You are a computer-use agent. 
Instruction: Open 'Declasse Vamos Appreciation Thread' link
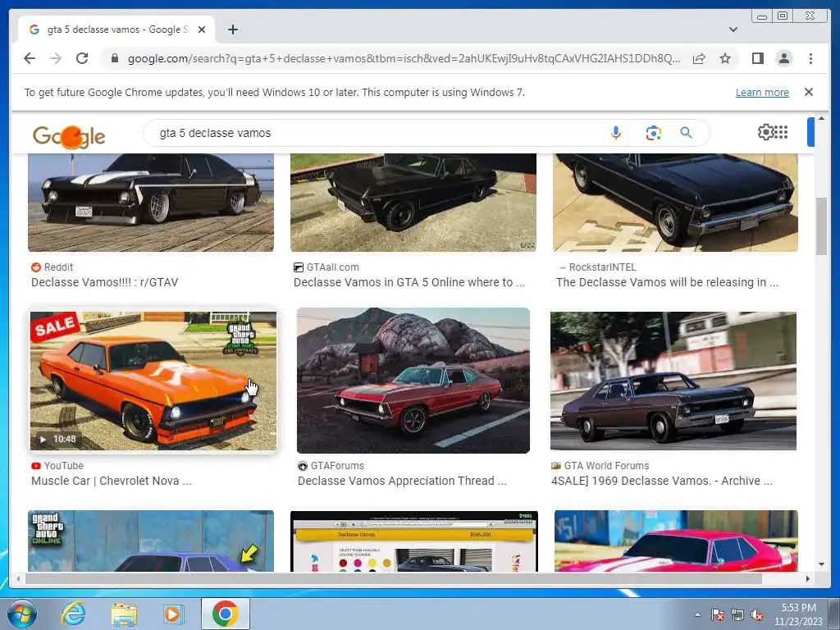point(402,481)
